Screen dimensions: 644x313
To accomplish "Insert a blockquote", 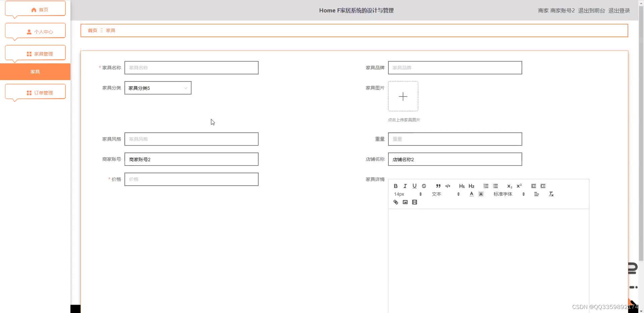I will (x=438, y=186).
